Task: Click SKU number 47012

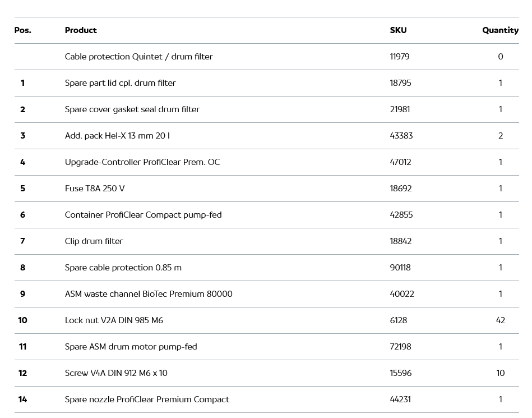Action: tap(400, 162)
